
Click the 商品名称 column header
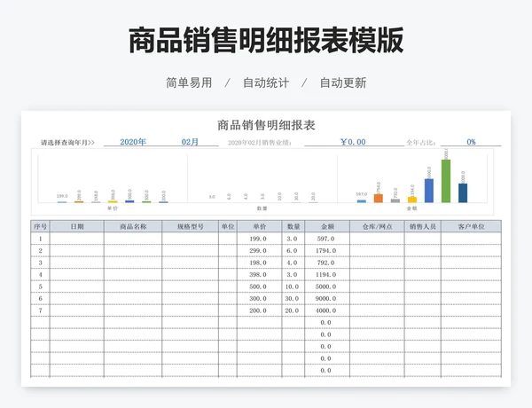click(133, 226)
